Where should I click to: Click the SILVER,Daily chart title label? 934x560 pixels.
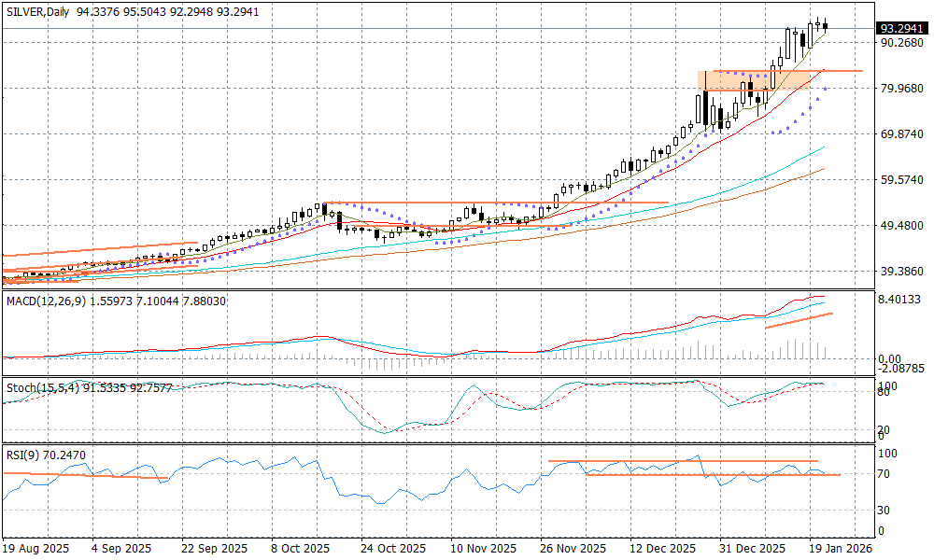coord(38,11)
